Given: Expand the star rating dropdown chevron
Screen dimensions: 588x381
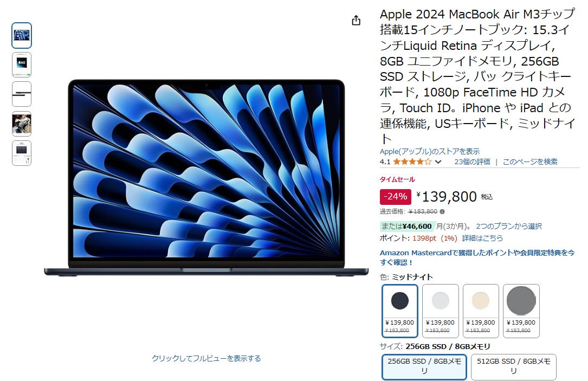Looking at the screenshot, I should pyautogui.click(x=438, y=162).
